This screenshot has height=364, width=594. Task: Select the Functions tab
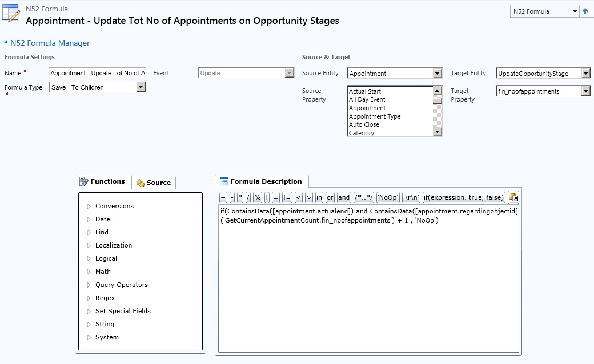click(x=103, y=181)
